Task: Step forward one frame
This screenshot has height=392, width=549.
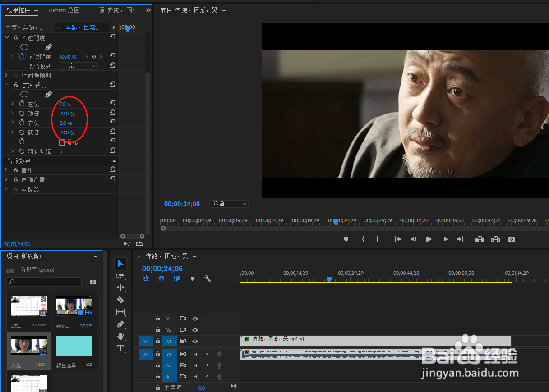Action: coord(445,239)
